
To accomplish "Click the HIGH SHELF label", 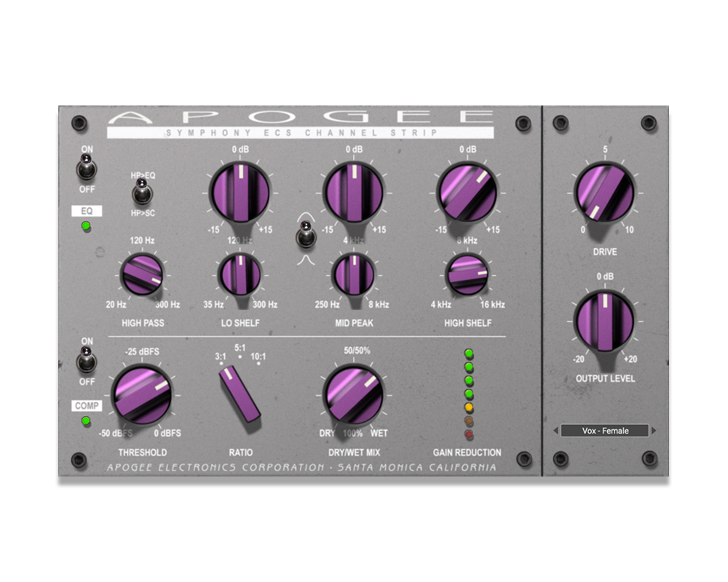I will point(467,323).
